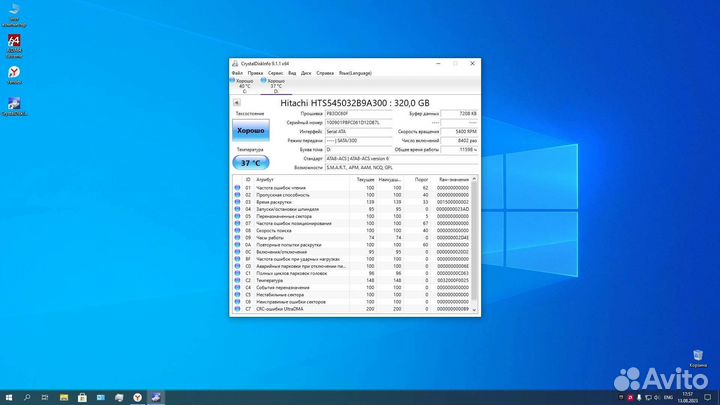The width and height of the screenshot is (720, 405).
Task: Click status icon of attribute 09 row
Action: (237, 238)
